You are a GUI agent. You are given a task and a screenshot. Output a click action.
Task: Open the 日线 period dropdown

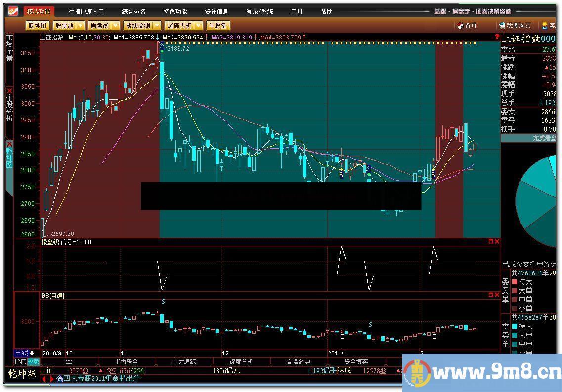(x=24, y=353)
